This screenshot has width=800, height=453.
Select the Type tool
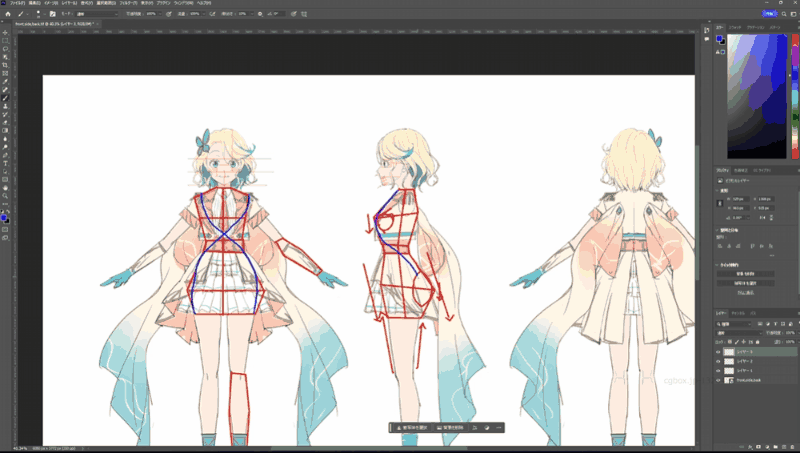coord(5,163)
